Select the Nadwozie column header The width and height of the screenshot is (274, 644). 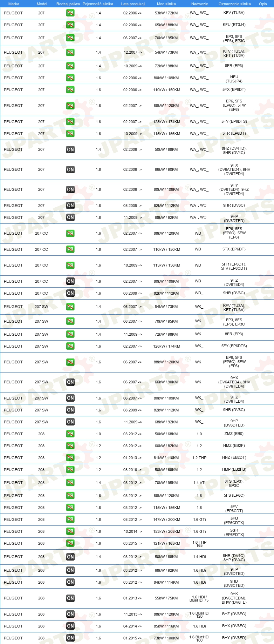tap(200, 4)
